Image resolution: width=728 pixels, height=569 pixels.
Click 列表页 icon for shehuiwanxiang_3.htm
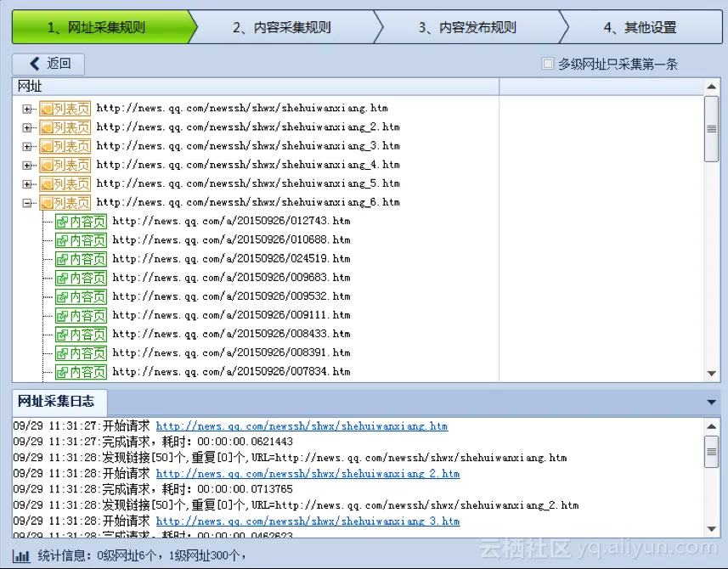point(65,146)
